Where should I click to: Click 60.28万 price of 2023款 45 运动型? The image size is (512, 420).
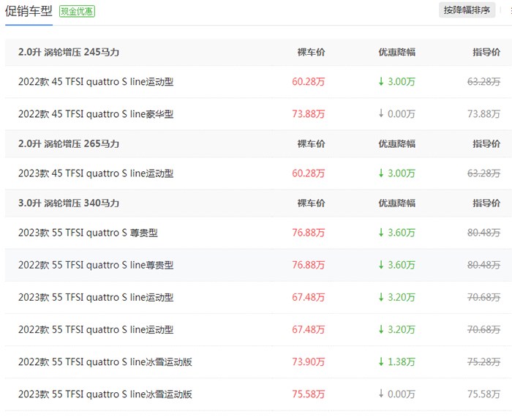click(x=309, y=173)
